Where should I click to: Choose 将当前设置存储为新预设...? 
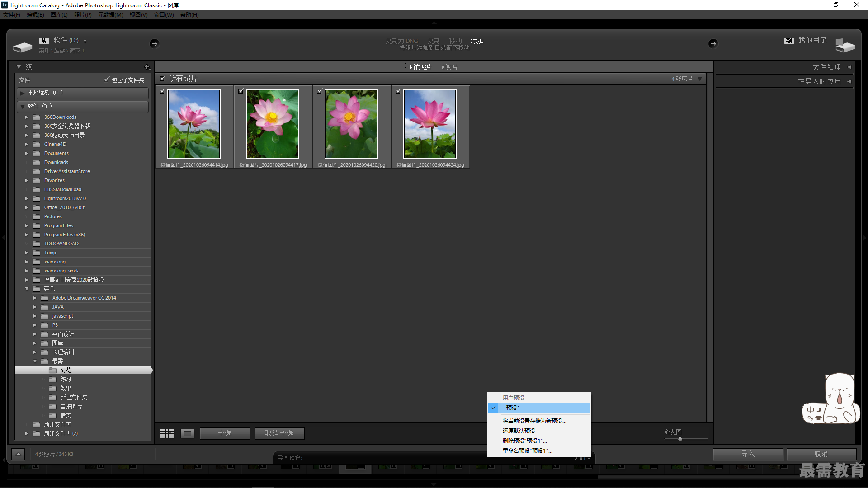point(539,421)
